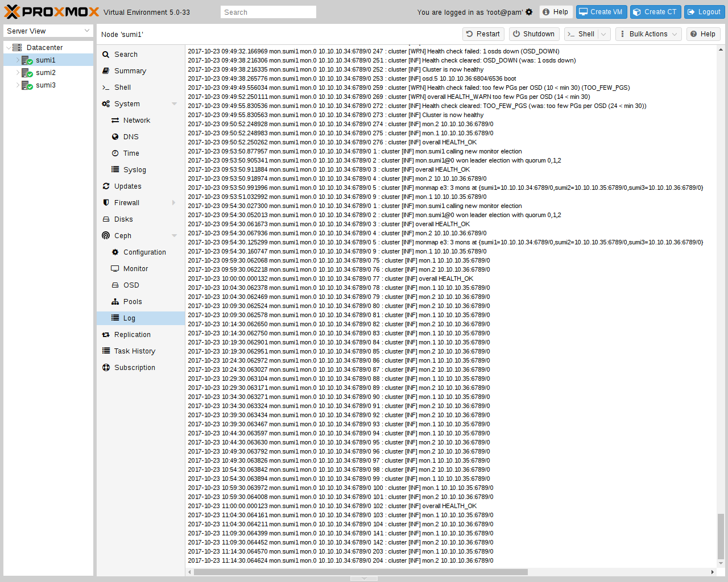
Task: Click the Shutdown button
Action: click(x=533, y=34)
